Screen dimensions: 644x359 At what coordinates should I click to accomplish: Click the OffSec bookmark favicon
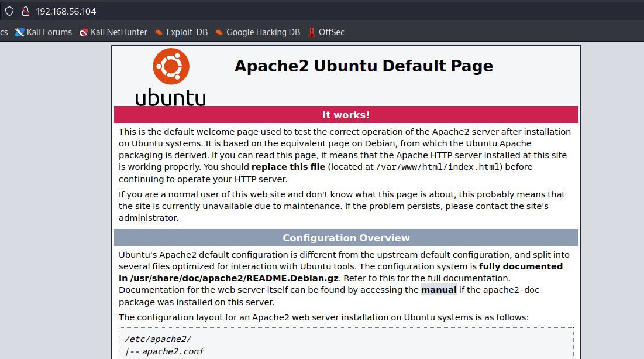click(x=312, y=32)
